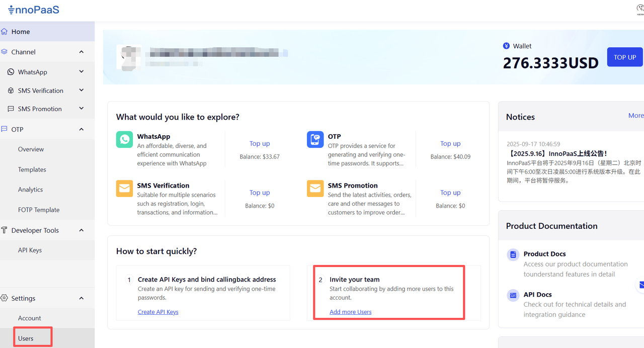Select Users under Settings
Viewport: 644px width, 348px height.
pos(26,338)
